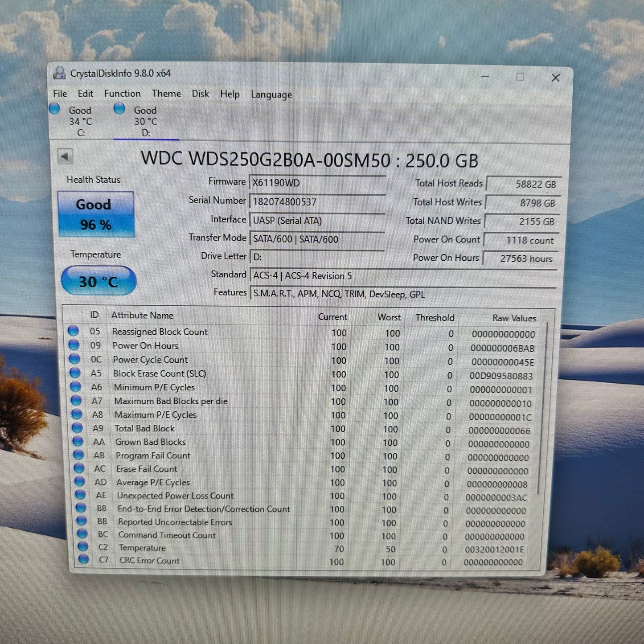
Task: Click the C: drive blue status orb
Action: pyautogui.click(x=55, y=108)
